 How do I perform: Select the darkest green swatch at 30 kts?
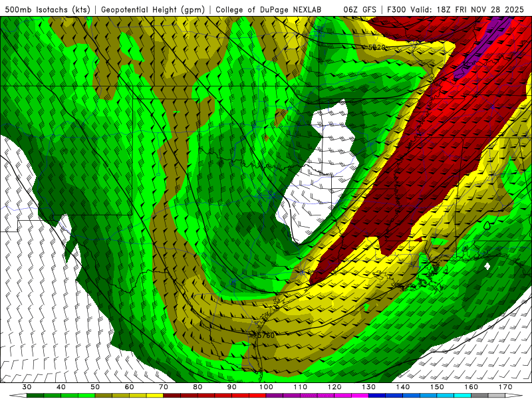35,396
